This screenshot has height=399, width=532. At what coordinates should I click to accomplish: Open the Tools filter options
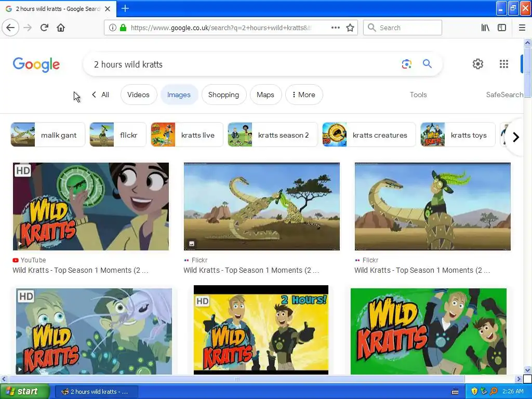[x=418, y=95]
